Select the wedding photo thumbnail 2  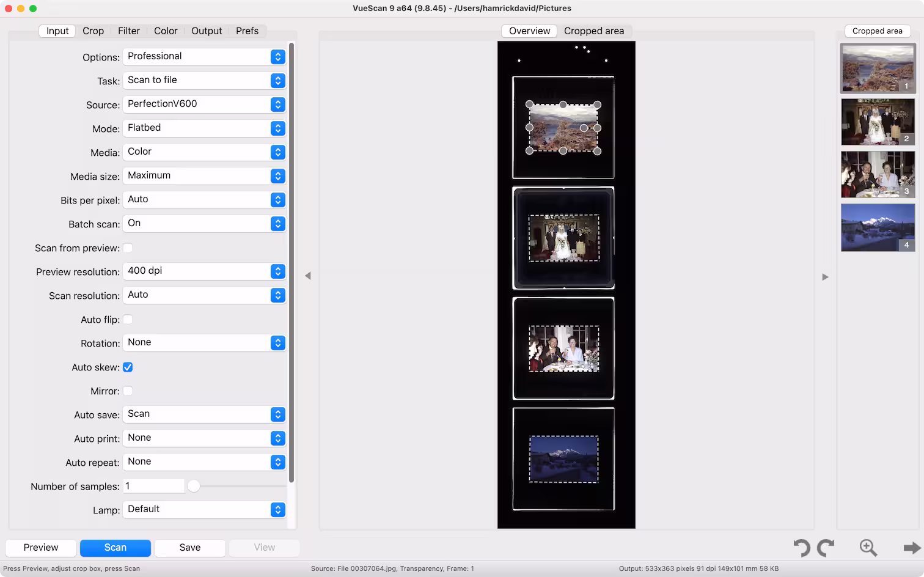tap(878, 122)
